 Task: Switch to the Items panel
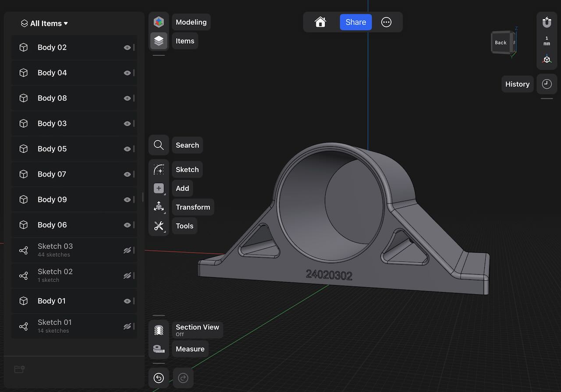pos(159,41)
